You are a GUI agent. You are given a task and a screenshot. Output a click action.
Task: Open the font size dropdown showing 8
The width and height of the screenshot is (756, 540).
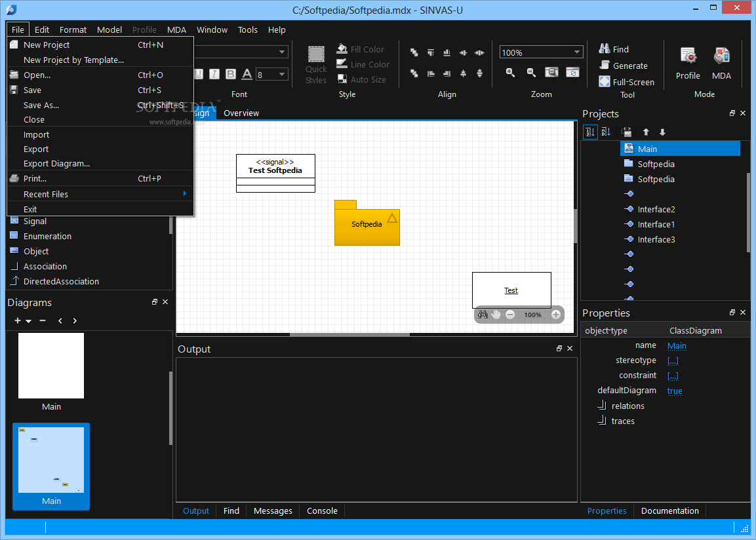tap(282, 74)
